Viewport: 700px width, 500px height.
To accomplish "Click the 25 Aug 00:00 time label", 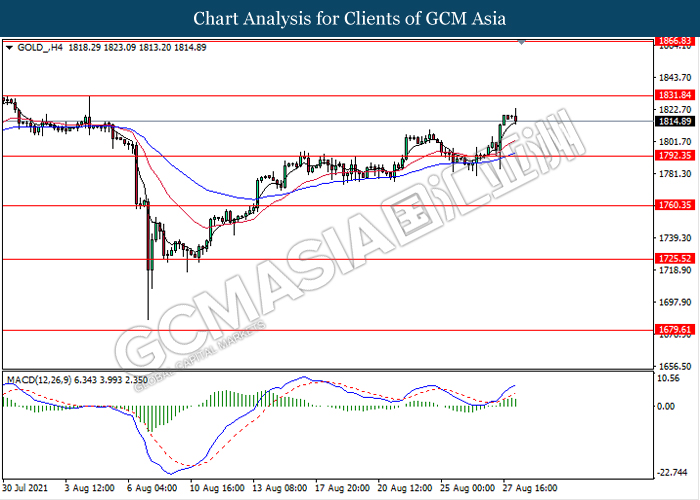I will click(467, 488).
